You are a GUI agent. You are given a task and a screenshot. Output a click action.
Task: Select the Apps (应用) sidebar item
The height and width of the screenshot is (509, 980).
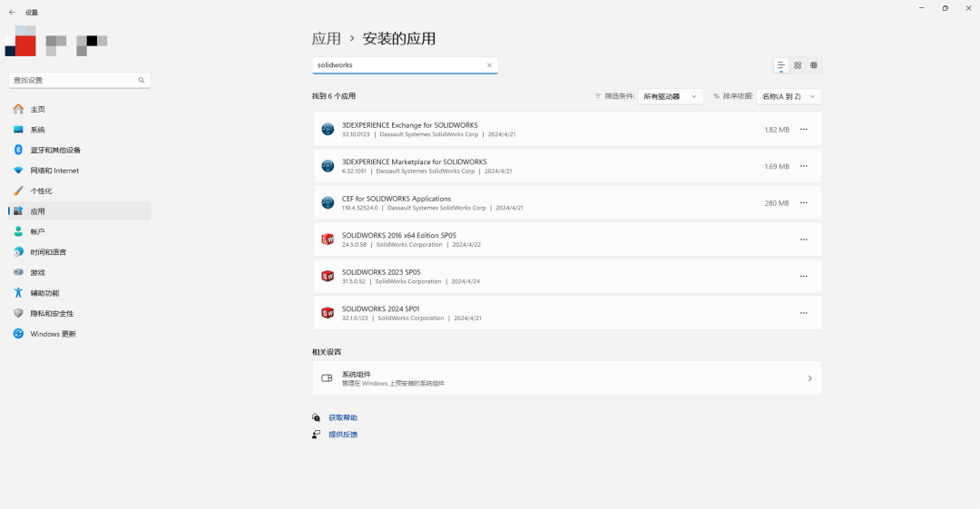[79, 211]
